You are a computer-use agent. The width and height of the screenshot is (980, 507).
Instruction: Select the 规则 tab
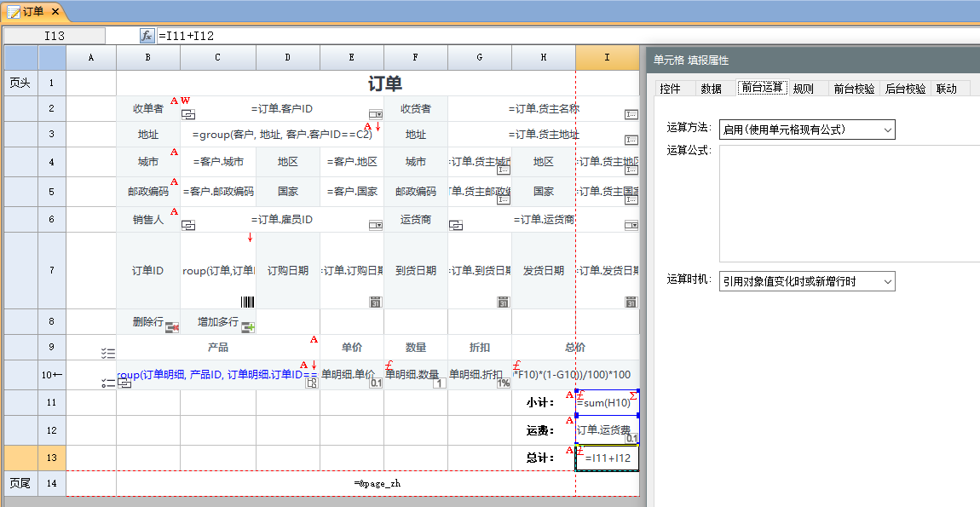click(803, 89)
